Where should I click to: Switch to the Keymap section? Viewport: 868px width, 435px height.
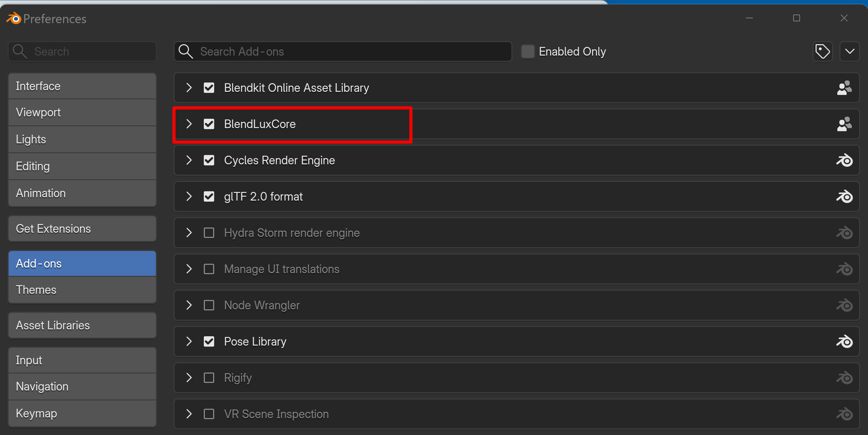82,414
